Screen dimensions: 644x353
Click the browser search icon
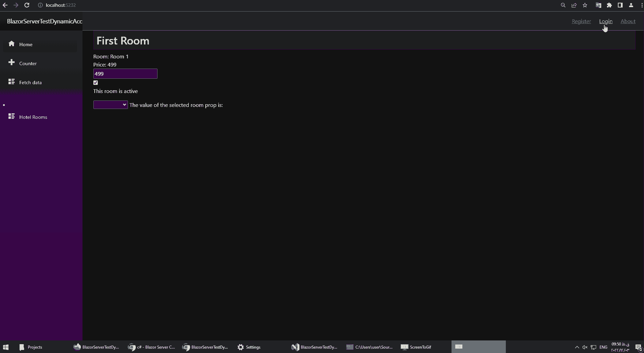(x=563, y=5)
